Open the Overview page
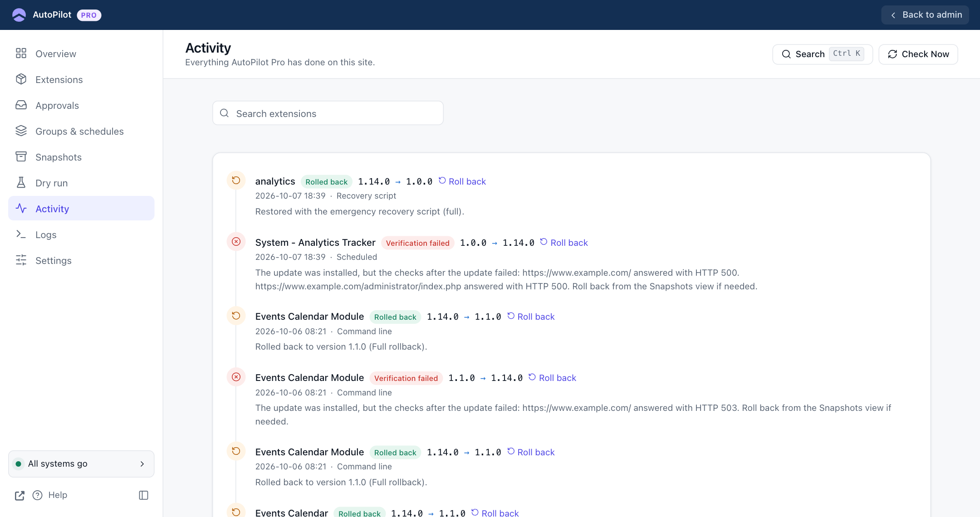This screenshot has width=980, height=517. pos(81,54)
